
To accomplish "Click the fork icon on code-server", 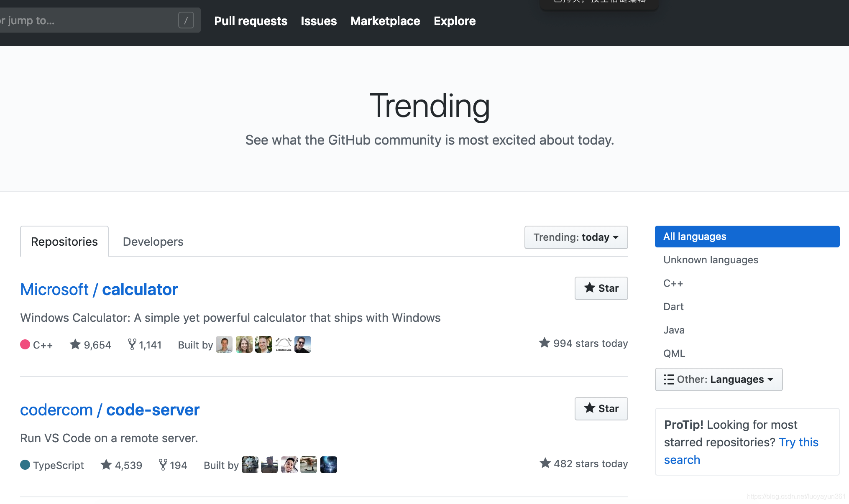I will point(162,465).
